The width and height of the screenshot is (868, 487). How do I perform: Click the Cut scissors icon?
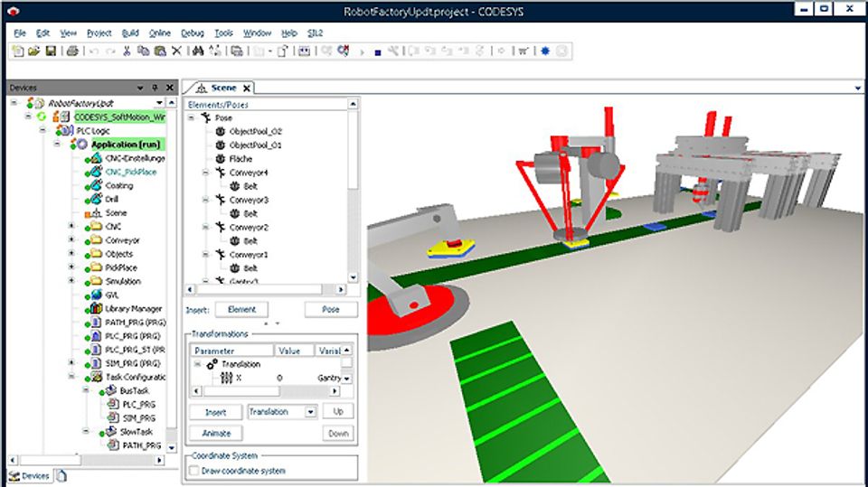(127, 51)
